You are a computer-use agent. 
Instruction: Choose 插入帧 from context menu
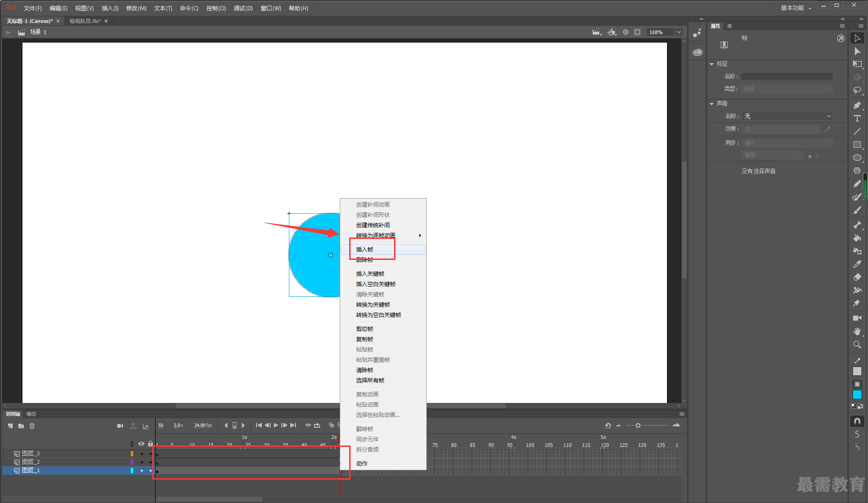pyautogui.click(x=383, y=250)
